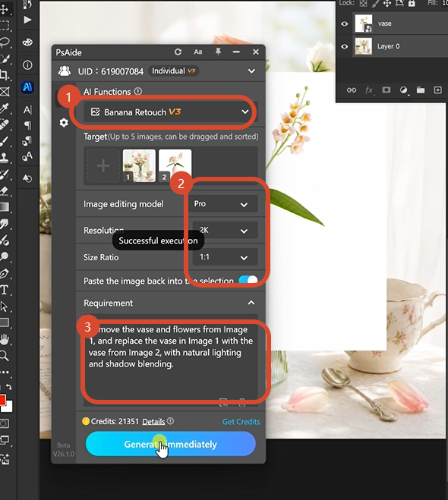Open PsAide settings gear

pyautogui.click(x=64, y=122)
